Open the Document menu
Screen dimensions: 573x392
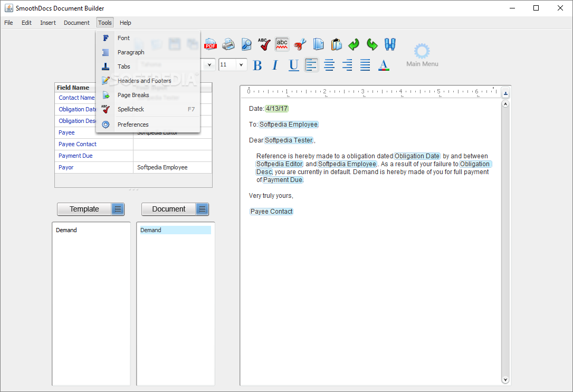tap(77, 23)
